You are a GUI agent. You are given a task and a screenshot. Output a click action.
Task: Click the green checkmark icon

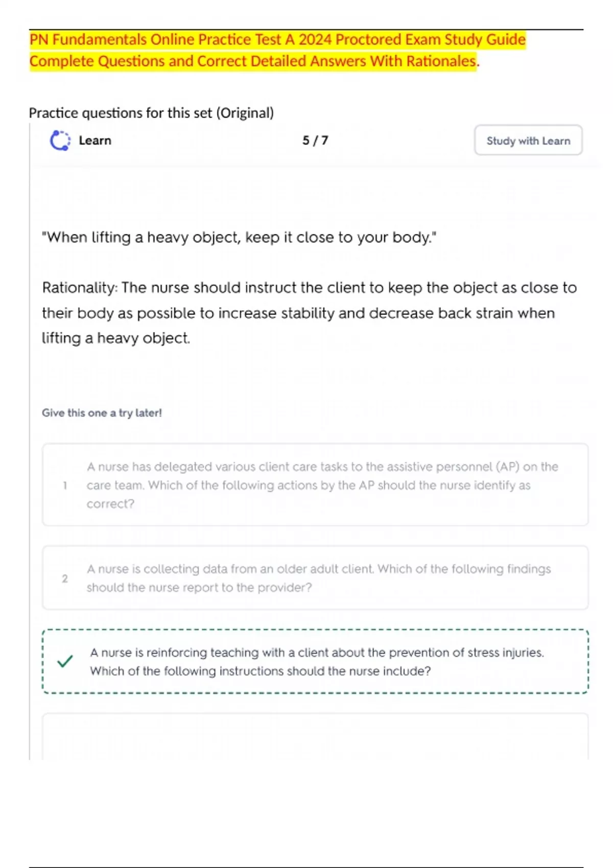tap(65, 661)
